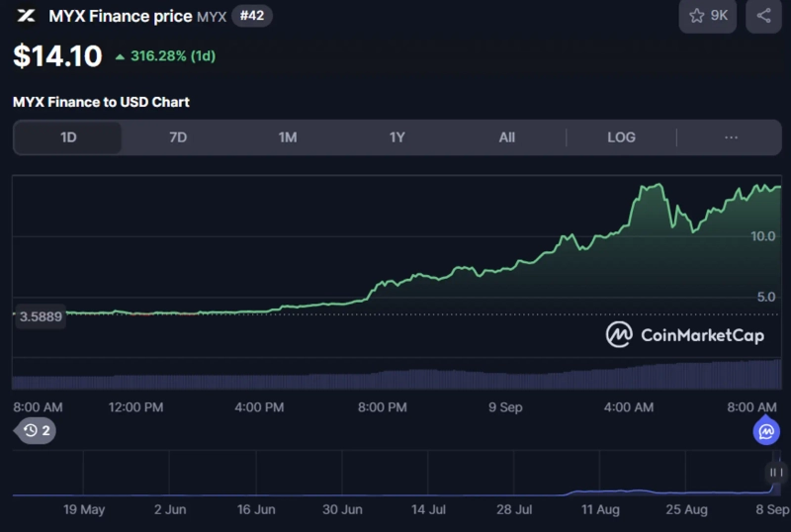Select the 1Y chart range
Viewport: 791px width, 532px height.
coord(397,137)
